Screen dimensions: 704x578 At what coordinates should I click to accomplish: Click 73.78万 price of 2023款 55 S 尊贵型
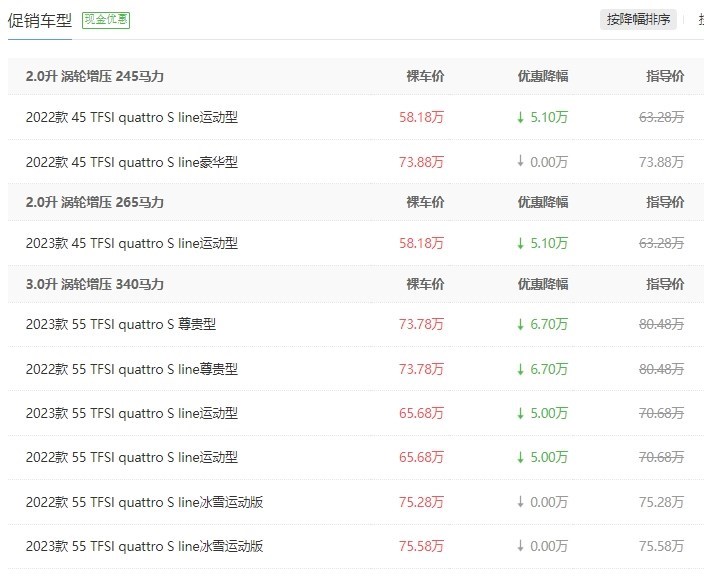421,324
